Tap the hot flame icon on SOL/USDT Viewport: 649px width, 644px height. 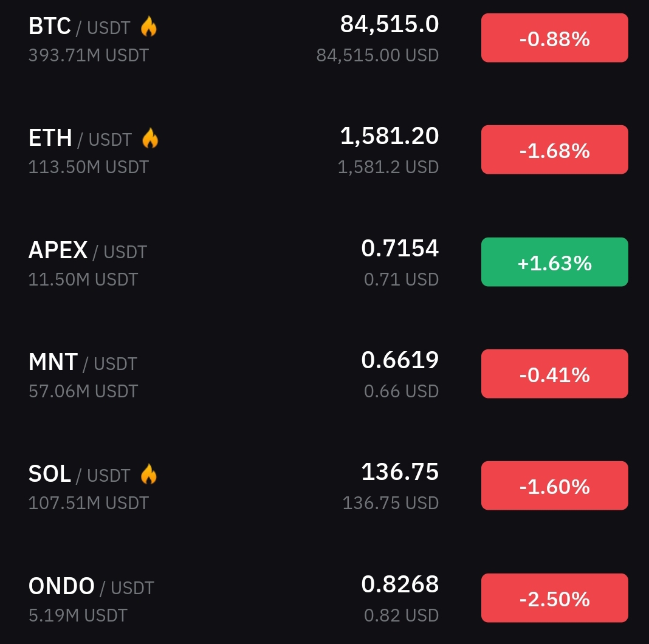point(149,474)
